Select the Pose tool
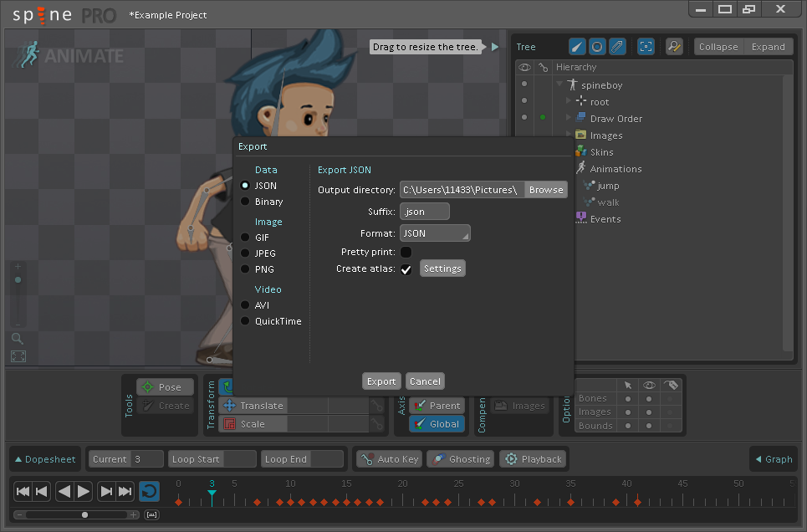This screenshot has width=807, height=532. click(166, 387)
